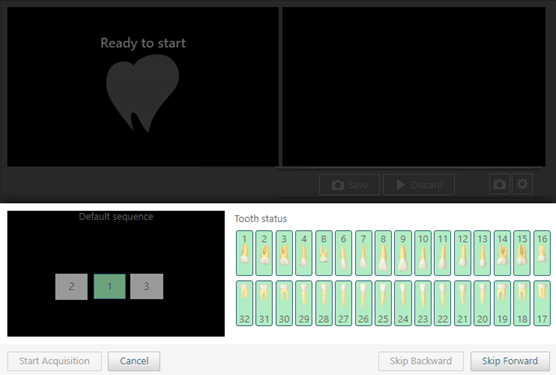The width and height of the screenshot is (556, 375).
Task: Toggle tooth 11 status
Action: pos(443,253)
